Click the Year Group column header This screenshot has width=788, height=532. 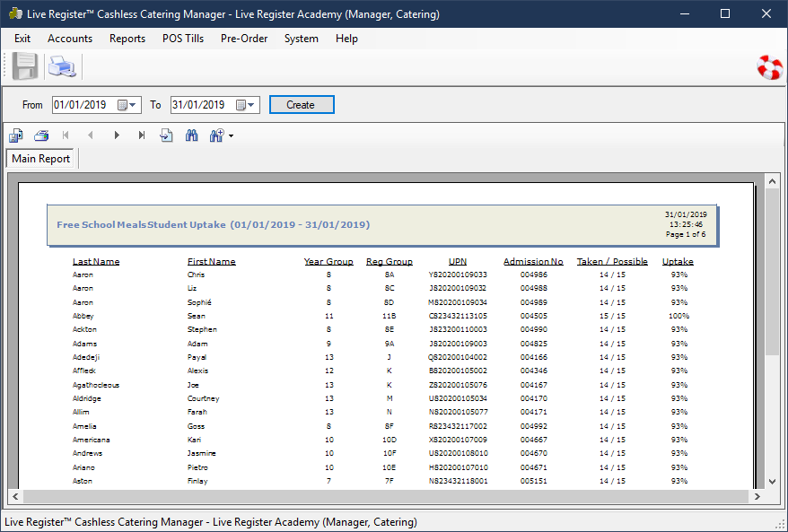(328, 261)
